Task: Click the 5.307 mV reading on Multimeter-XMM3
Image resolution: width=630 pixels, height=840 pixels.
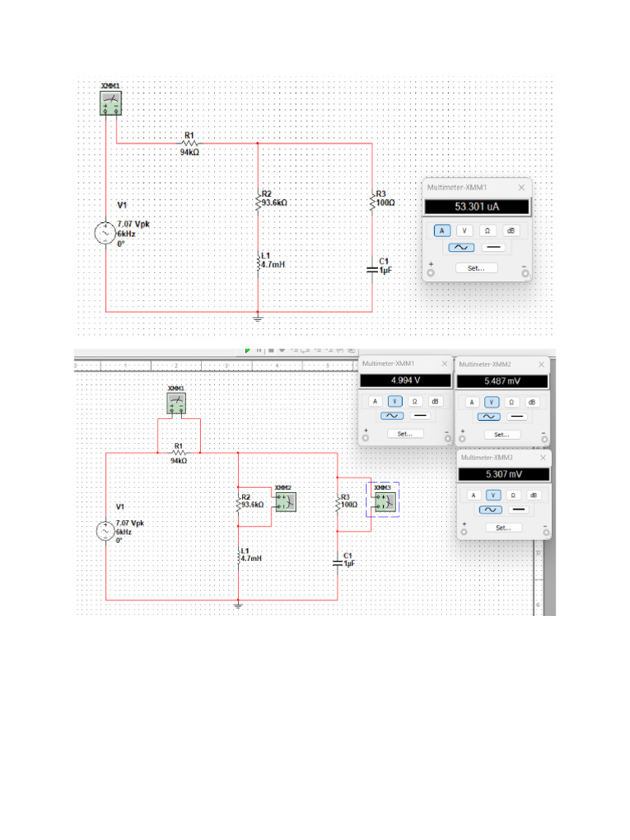Action: point(504,475)
